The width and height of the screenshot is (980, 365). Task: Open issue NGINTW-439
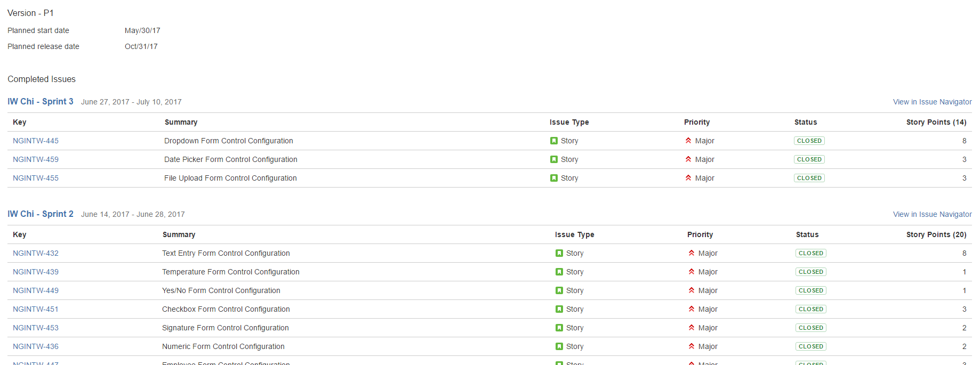(x=36, y=272)
